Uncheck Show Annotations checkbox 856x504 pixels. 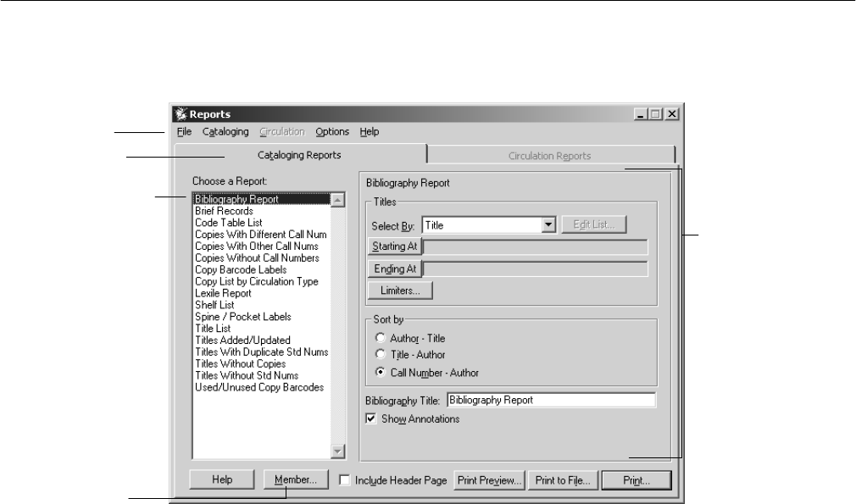coord(371,418)
